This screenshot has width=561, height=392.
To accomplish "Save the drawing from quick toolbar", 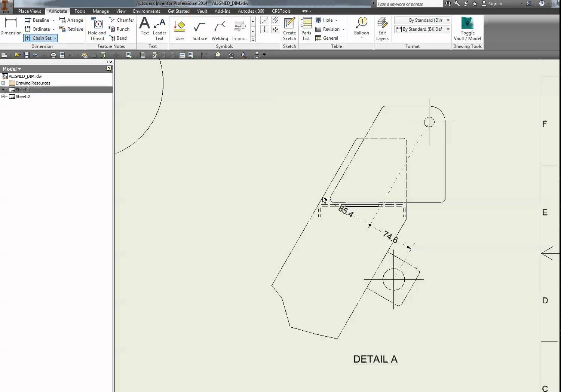I will tap(27, 55).
